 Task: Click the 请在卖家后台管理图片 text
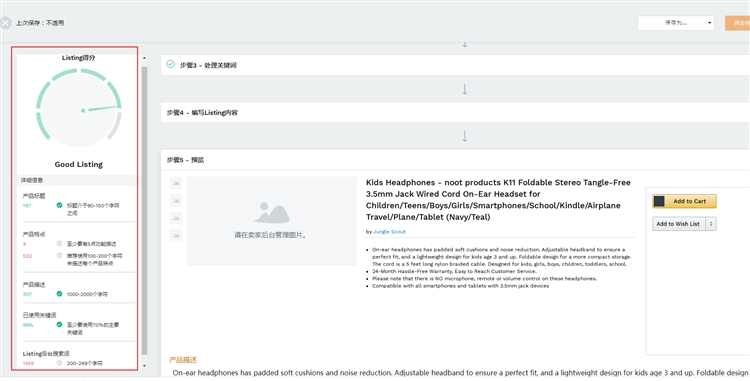(x=270, y=235)
